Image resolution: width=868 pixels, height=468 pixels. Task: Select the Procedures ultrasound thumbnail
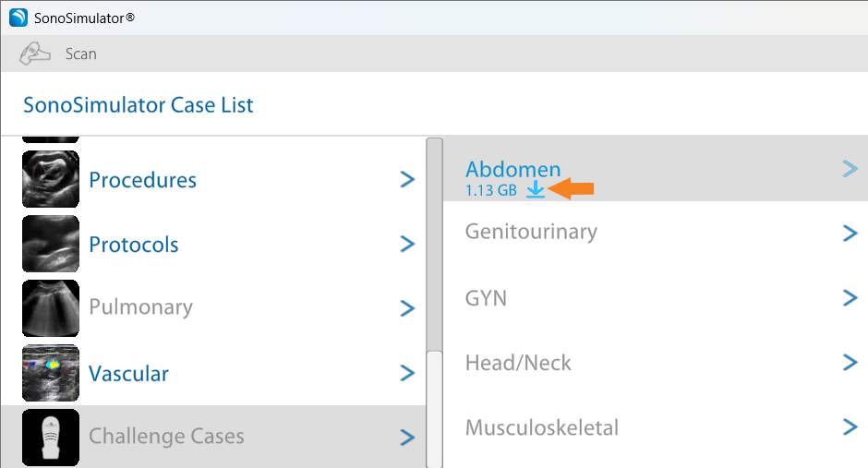[51, 179]
